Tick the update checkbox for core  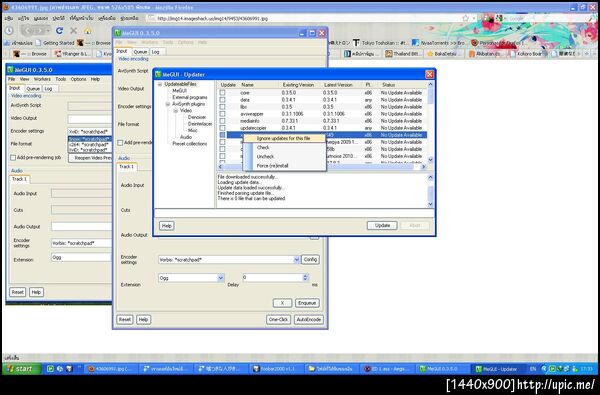point(222,93)
